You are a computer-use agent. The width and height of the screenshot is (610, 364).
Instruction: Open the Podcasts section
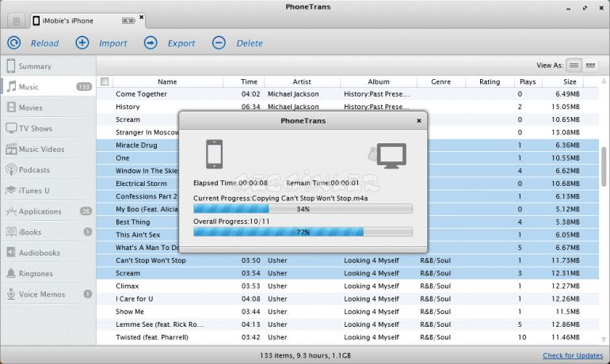(x=48, y=170)
